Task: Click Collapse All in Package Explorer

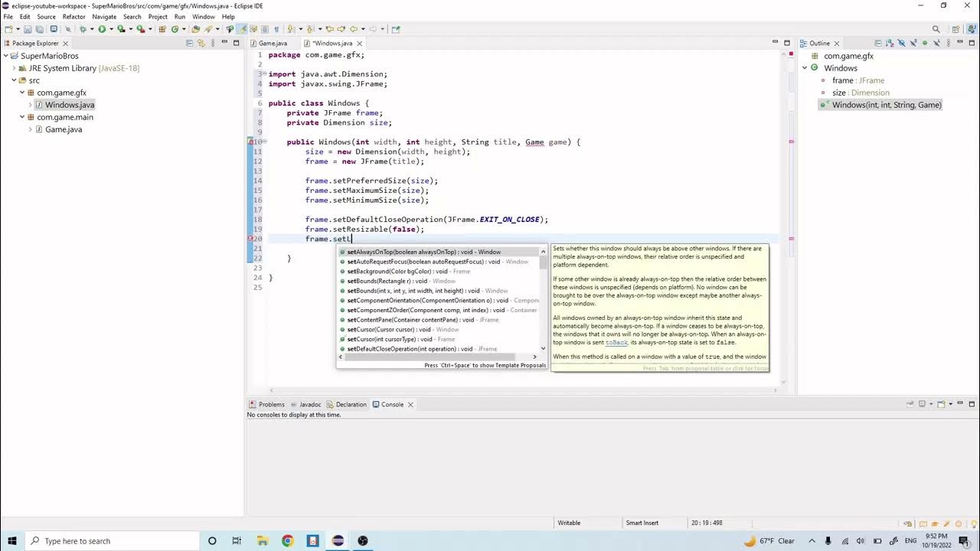Action: pyautogui.click(x=189, y=43)
